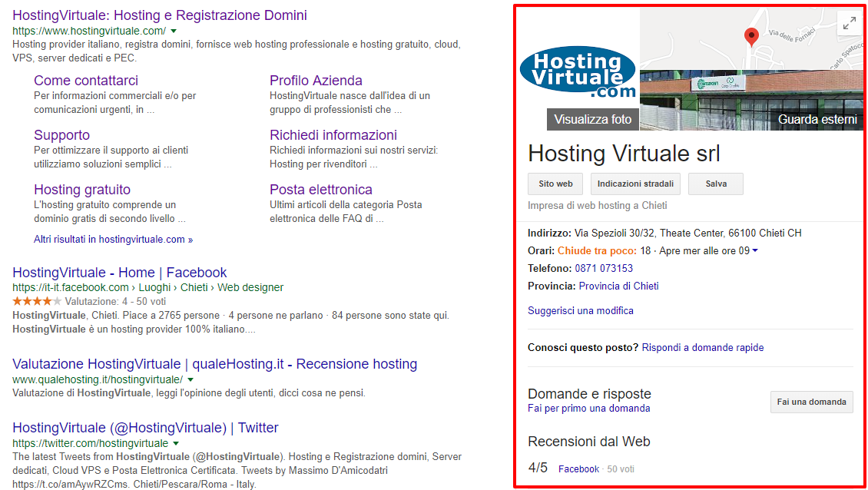Click Suggerisci una modifica
This screenshot has width=868, height=490.
coord(580,310)
